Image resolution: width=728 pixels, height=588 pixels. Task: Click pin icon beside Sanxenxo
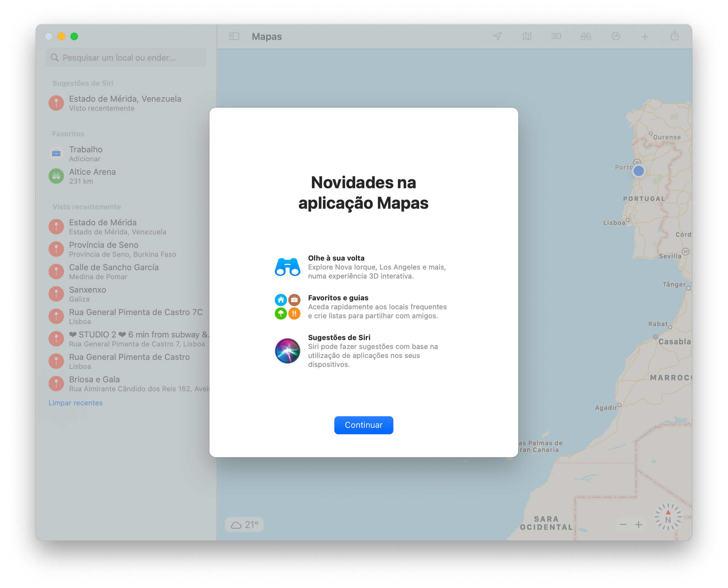(56, 294)
